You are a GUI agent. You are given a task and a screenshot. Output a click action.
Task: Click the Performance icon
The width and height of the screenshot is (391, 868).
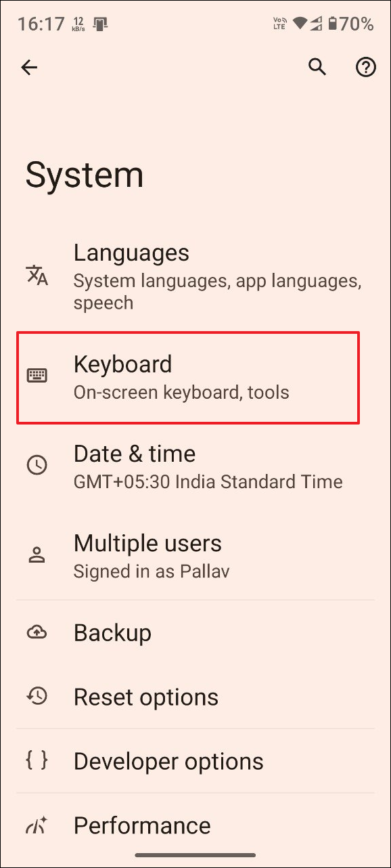click(37, 825)
